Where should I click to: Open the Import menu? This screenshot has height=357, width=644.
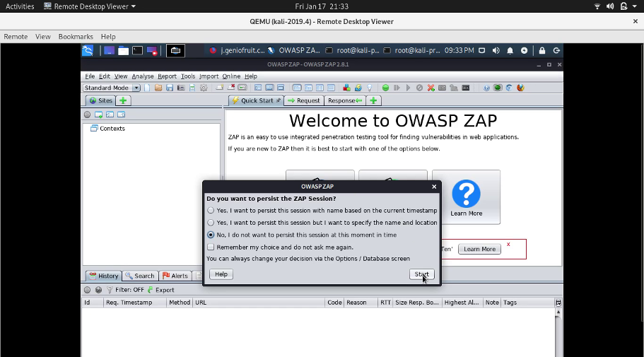tap(209, 76)
